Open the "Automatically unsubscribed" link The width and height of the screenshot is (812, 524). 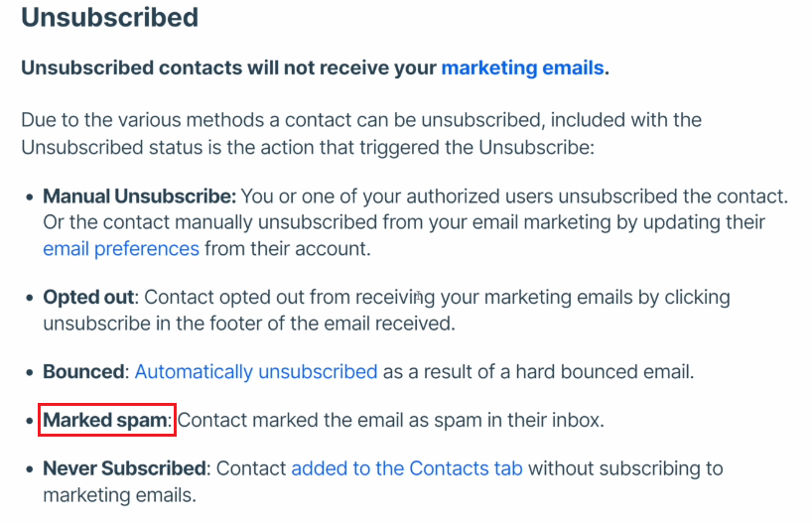tap(256, 372)
